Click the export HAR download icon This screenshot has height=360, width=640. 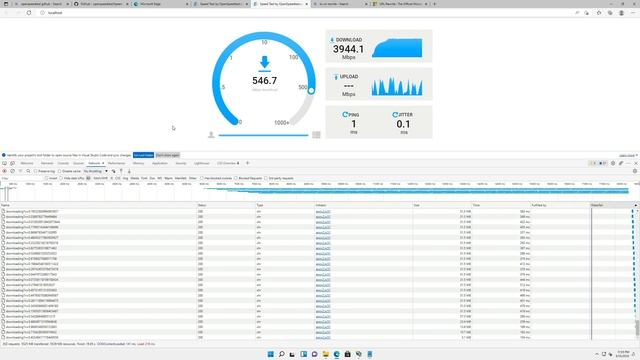(x=129, y=171)
